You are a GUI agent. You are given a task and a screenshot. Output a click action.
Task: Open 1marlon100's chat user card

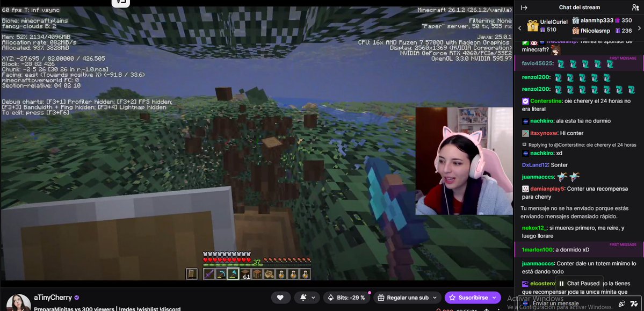(538, 250)
